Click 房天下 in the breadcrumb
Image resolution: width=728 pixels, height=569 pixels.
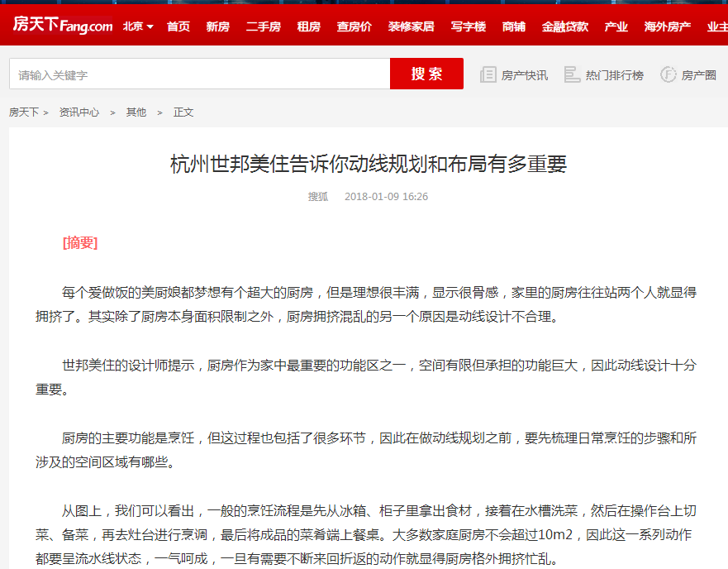(x=24, y=112)
